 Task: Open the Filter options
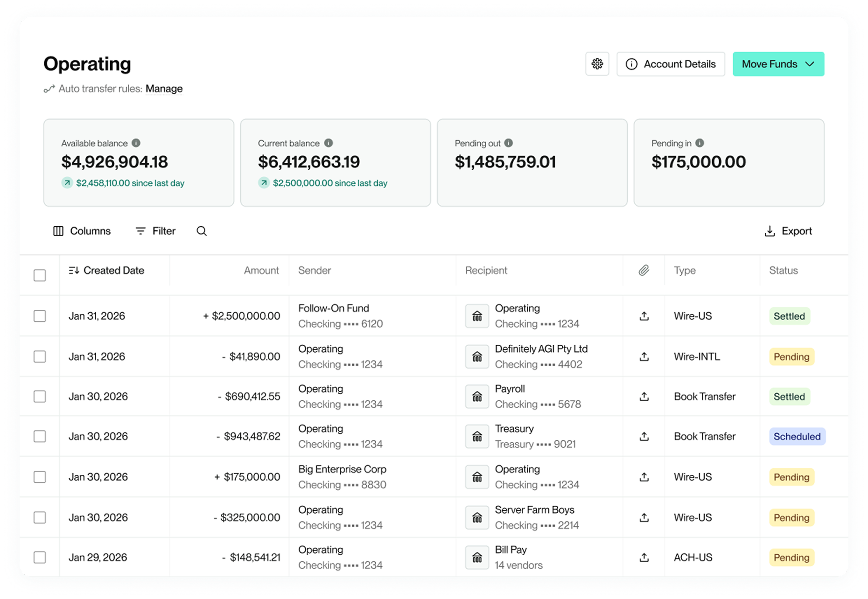(x=155, y=231)
